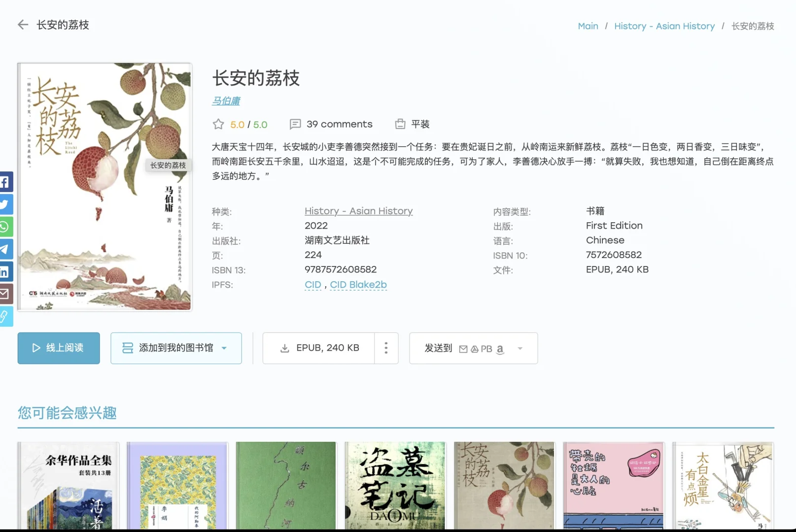Viewport: 796px width, 532px height.
Task: Open the 39 comments link
Action: point(339,124)
